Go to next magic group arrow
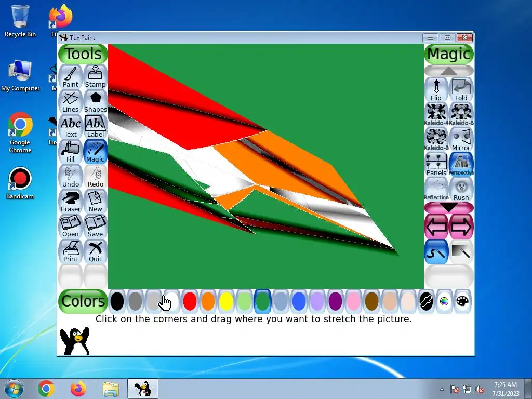Image resolution: width=532 pixels, height=399 pixels. click(461, 227)
